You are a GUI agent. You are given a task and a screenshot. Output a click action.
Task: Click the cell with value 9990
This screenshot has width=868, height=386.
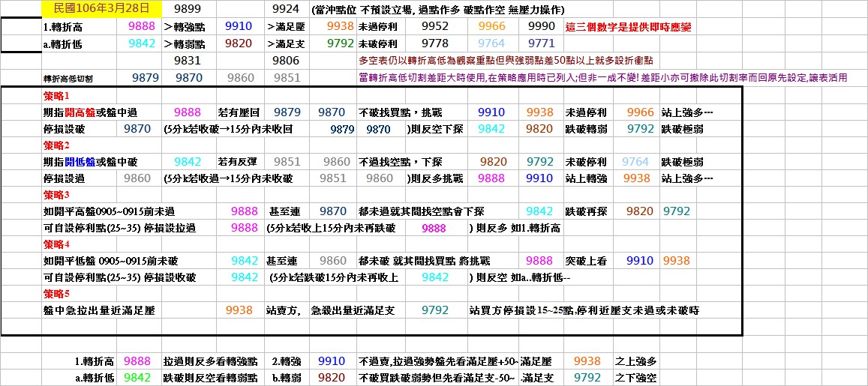(542, 26)
